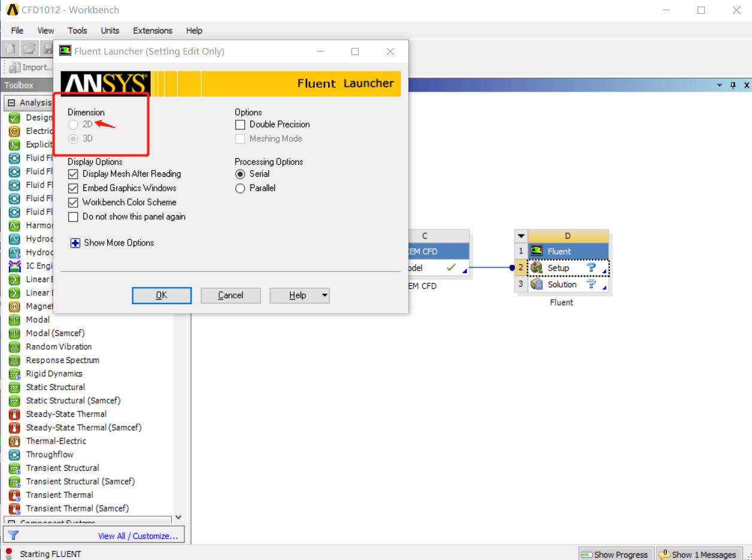Open the Units menu
This screenshot has width=752, height=560.
[110, 31]
